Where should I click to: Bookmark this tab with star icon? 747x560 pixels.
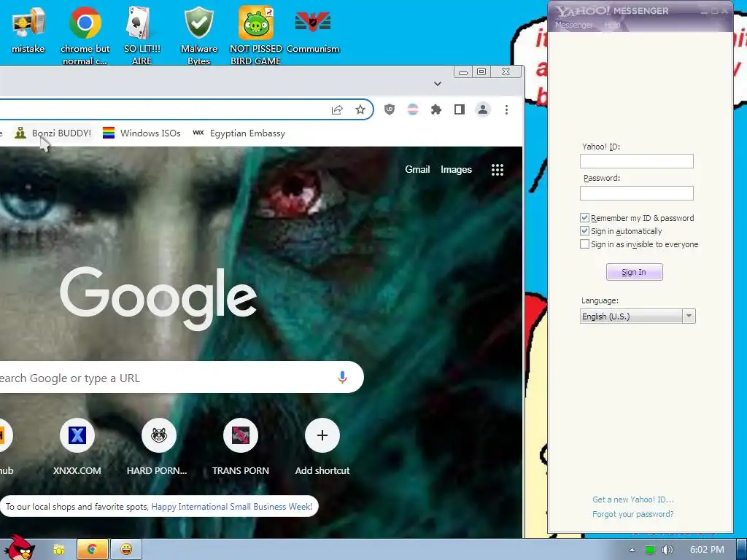[x=360, y=110]
